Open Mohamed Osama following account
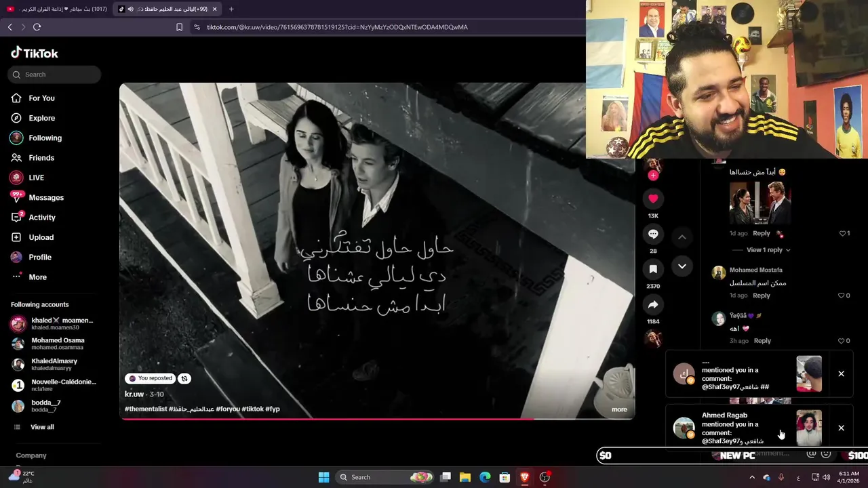The width and height of the screenshot is (868, 488). coord(54,344)
